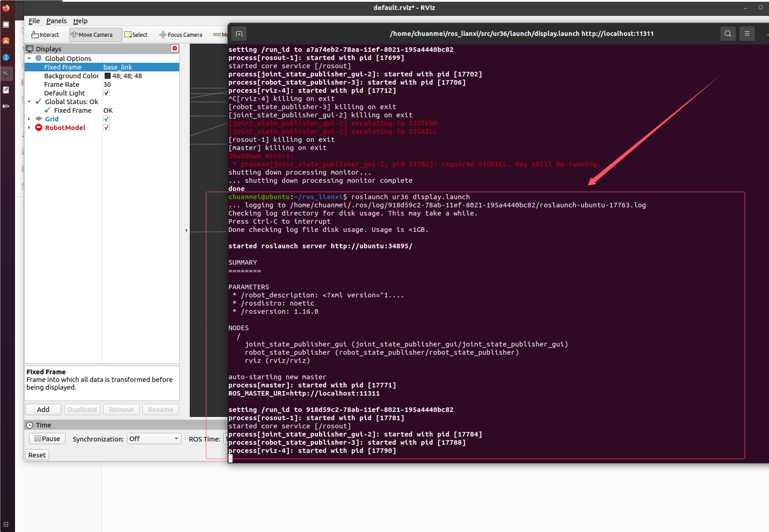Collapse the Global Options section

(x=30, y=58)
